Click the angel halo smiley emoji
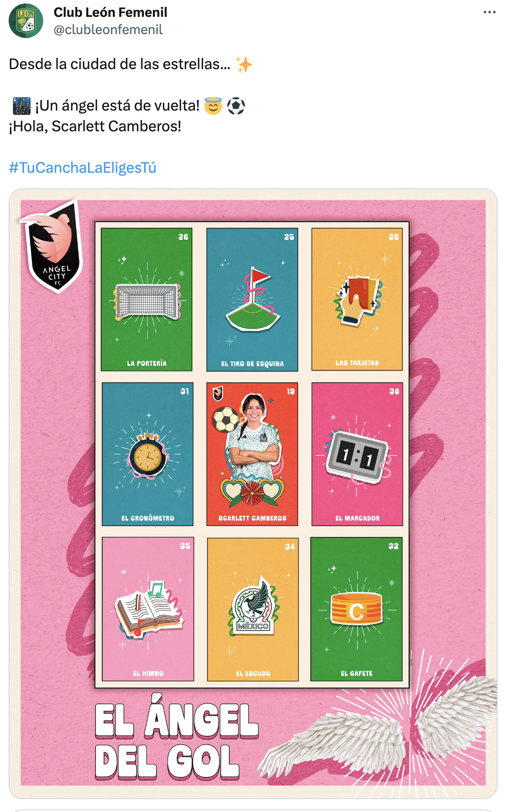The image size is (508, 812). pos(213,105)
